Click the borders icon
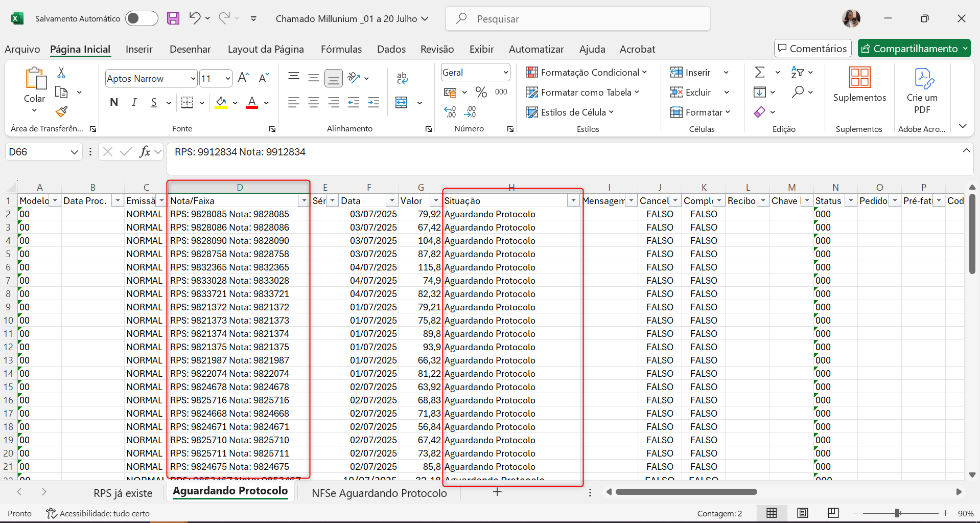Screen dimensions: 980x523 188,102
